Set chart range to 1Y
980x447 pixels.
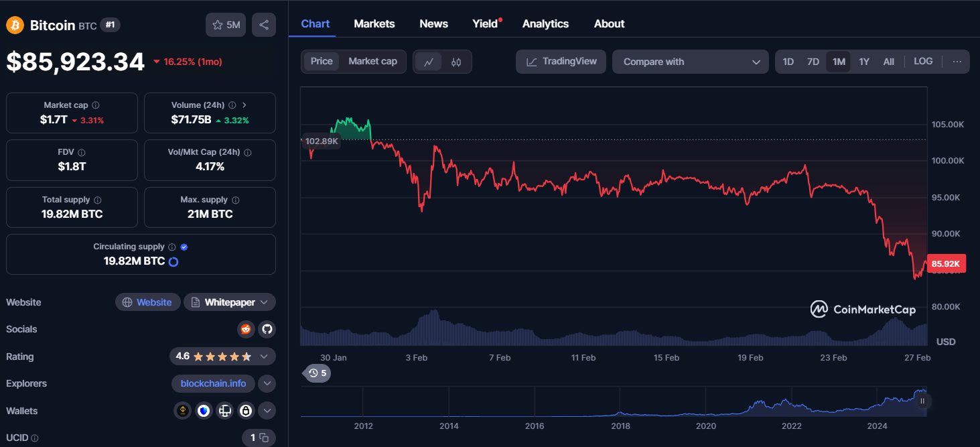864,62
